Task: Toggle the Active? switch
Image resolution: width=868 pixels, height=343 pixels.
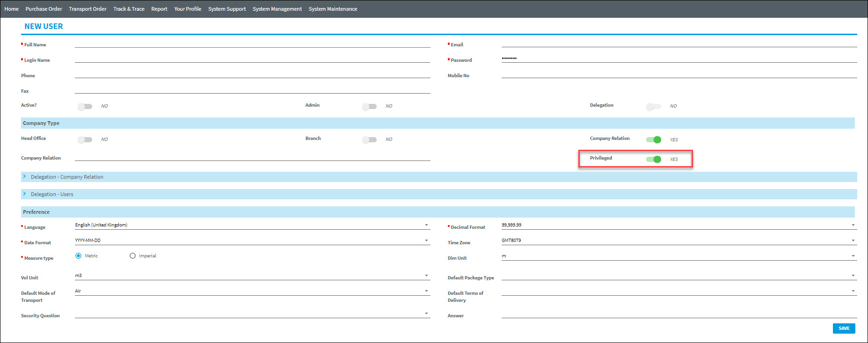Action: [85, 106]
